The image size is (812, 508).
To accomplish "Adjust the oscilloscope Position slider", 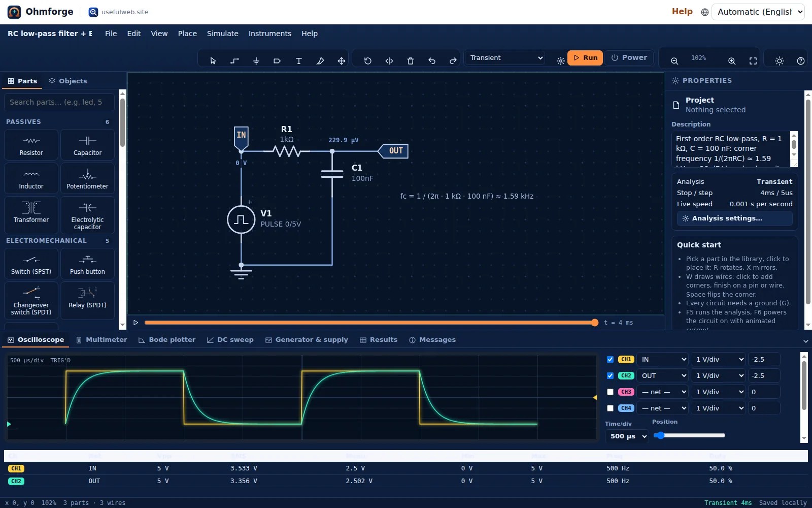I will (x=689, y=435).
